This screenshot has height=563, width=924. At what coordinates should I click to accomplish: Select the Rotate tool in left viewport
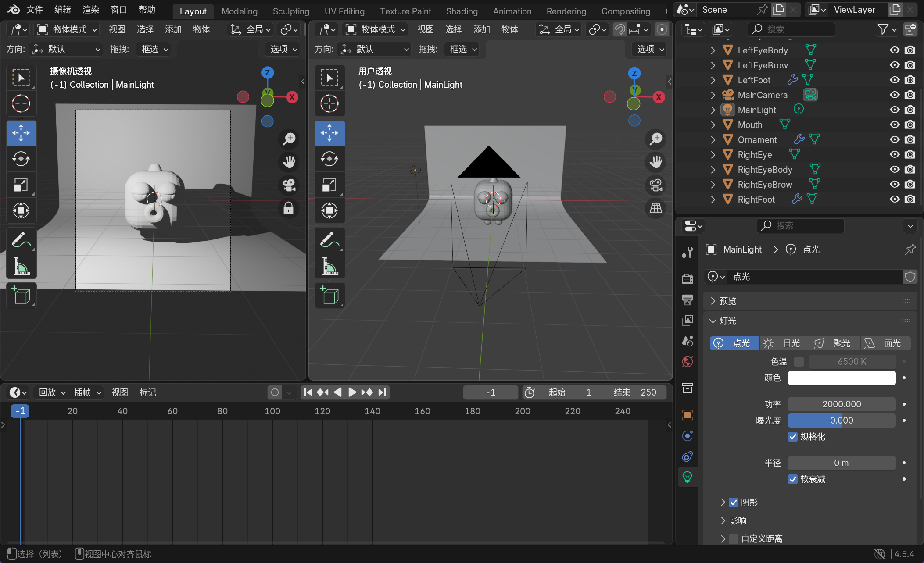click(21, 159)
